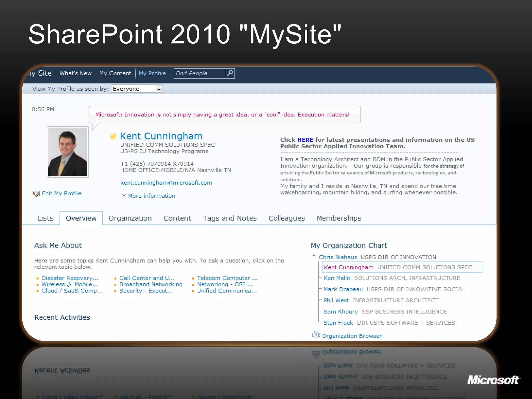Click the My Organization Chart heading
532x399 pixels.
[349, 245]
